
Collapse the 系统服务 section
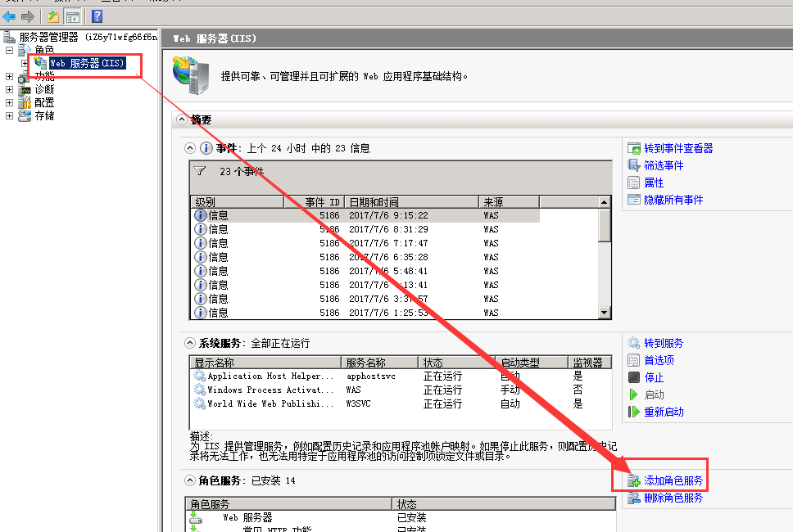click(190, 343)
